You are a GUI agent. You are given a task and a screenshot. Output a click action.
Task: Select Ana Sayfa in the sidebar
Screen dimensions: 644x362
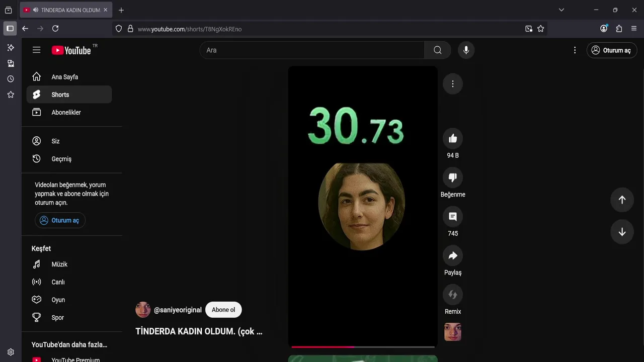[69, 77]
